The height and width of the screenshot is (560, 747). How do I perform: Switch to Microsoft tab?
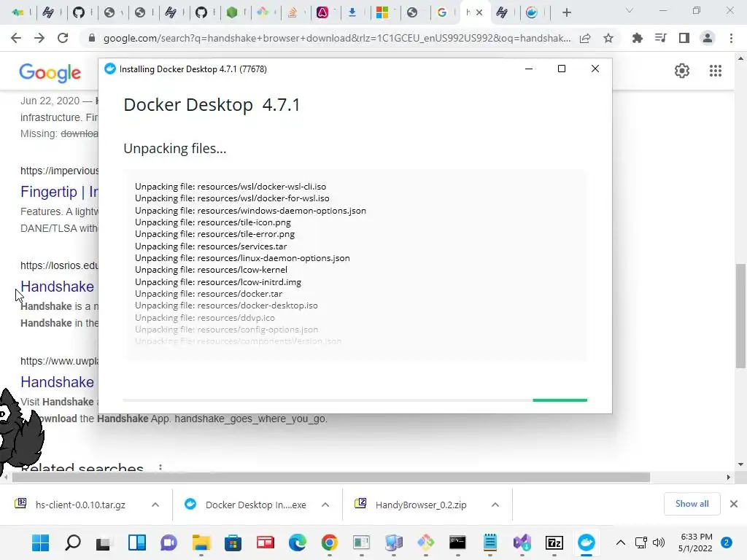pyautogui.click(x=382, y=13)
